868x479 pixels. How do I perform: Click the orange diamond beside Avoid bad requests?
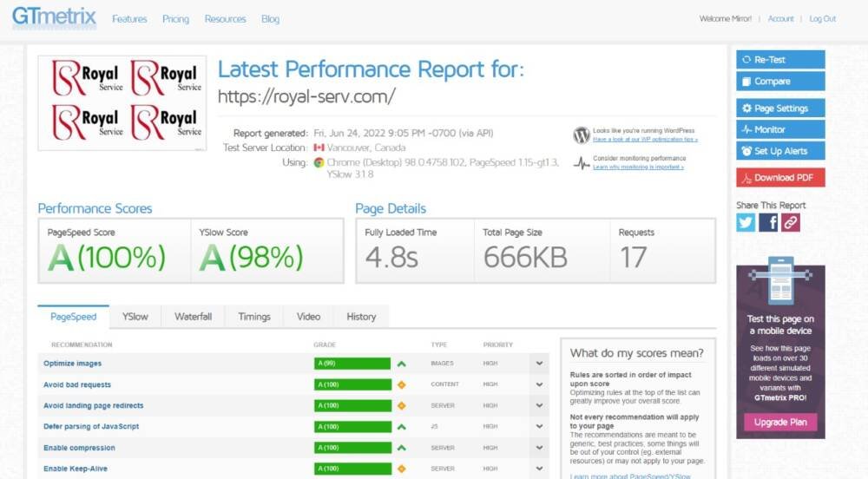401,384
